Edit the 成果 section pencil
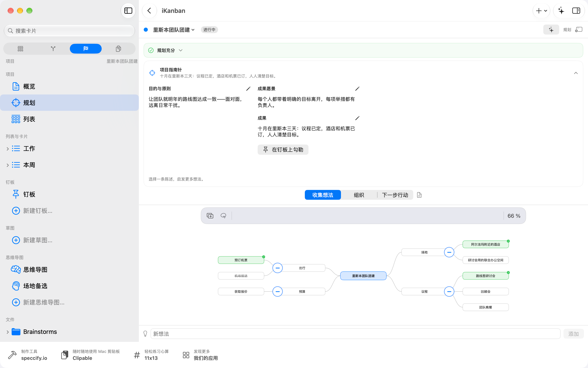Image resolution: width=588 pixels, height=368 pixels. pyautogui.click(x=357, y=118)
